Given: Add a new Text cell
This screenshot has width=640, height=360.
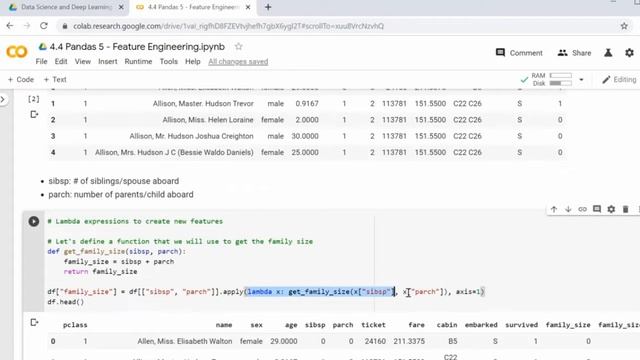Looking at the screenshot, I should [x=55, y=80].
